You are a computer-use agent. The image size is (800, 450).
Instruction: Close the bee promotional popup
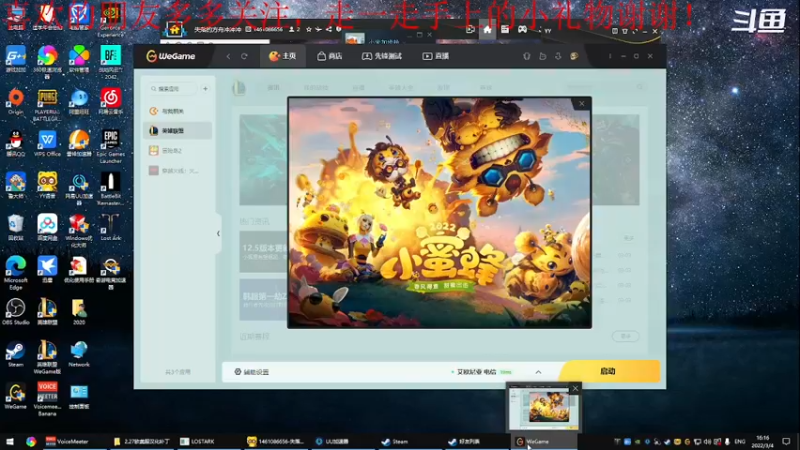[581, 104]
